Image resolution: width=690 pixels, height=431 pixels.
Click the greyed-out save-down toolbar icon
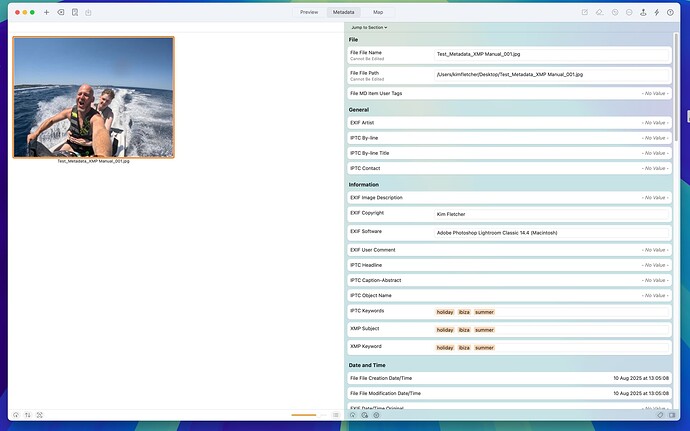tap(88, 12)
